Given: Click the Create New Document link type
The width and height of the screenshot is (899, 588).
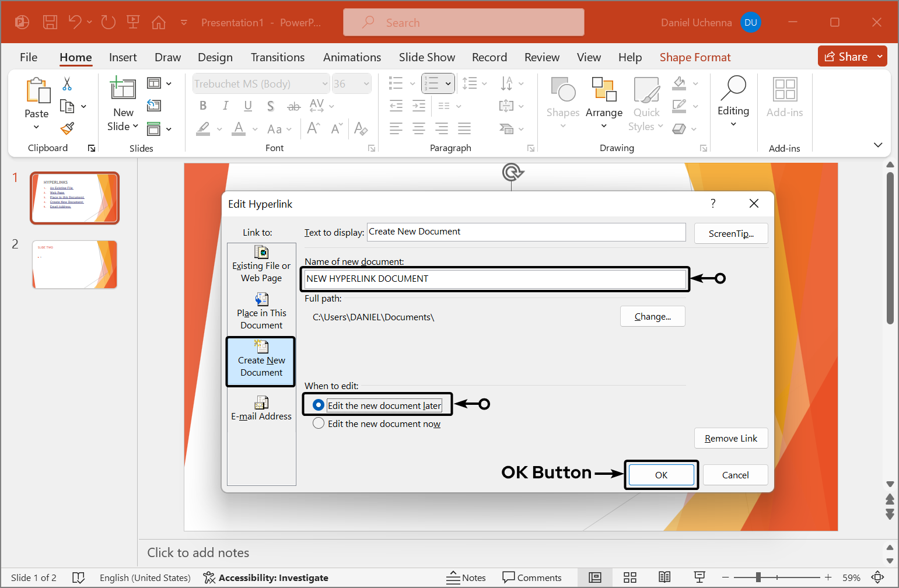Looking at the screenshot, I should 261,362.
